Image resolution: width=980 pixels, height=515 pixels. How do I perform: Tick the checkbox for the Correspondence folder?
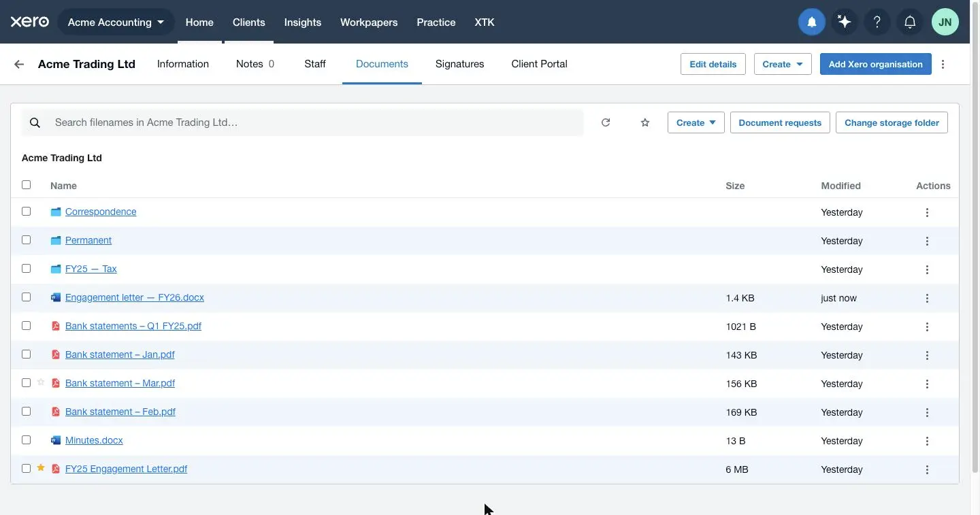[27, 212]
